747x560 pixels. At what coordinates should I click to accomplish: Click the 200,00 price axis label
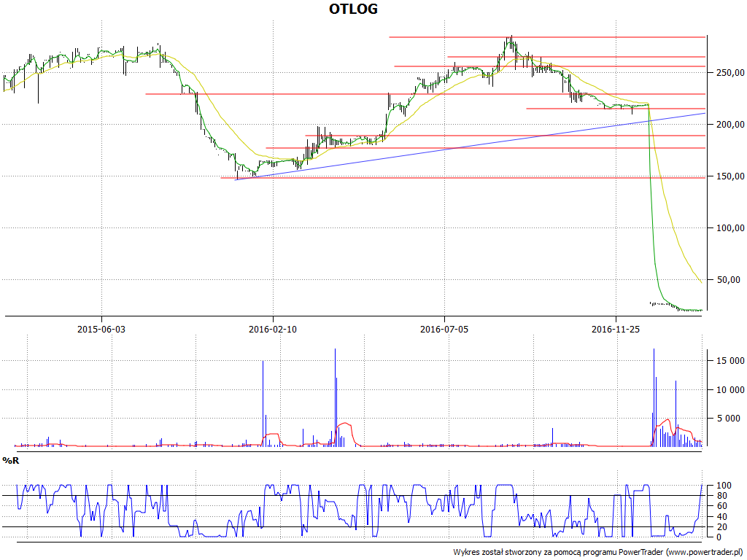click(x=729, y=125)
